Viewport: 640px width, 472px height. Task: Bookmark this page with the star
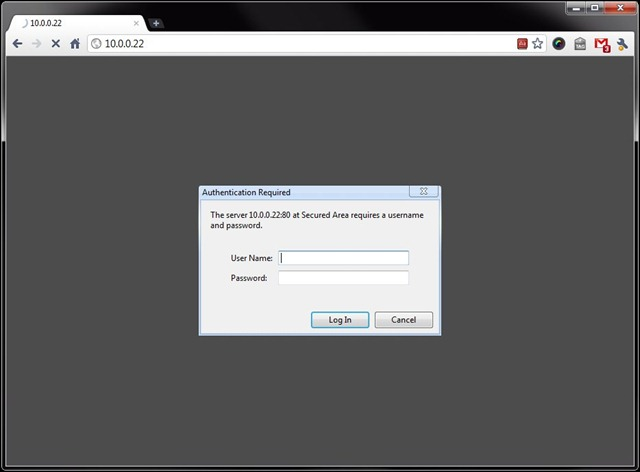tap(538, 43)
